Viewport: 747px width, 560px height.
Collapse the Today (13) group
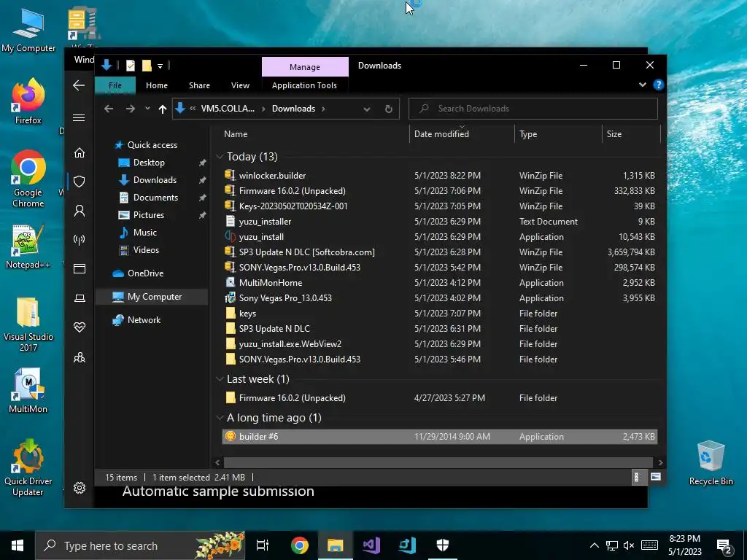coord(220,157)
